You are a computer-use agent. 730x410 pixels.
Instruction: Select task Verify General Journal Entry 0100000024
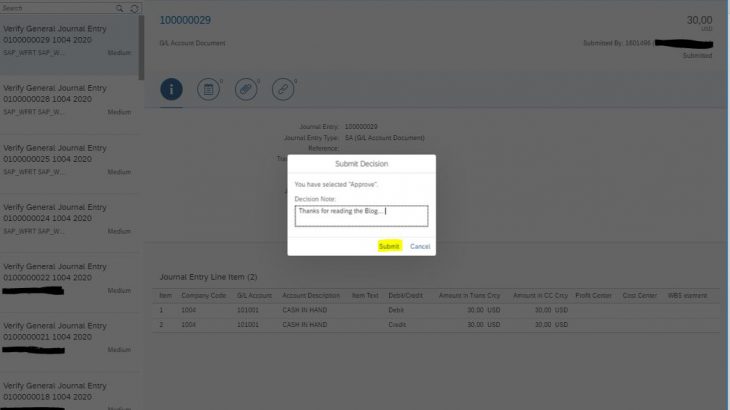[69, 223]
